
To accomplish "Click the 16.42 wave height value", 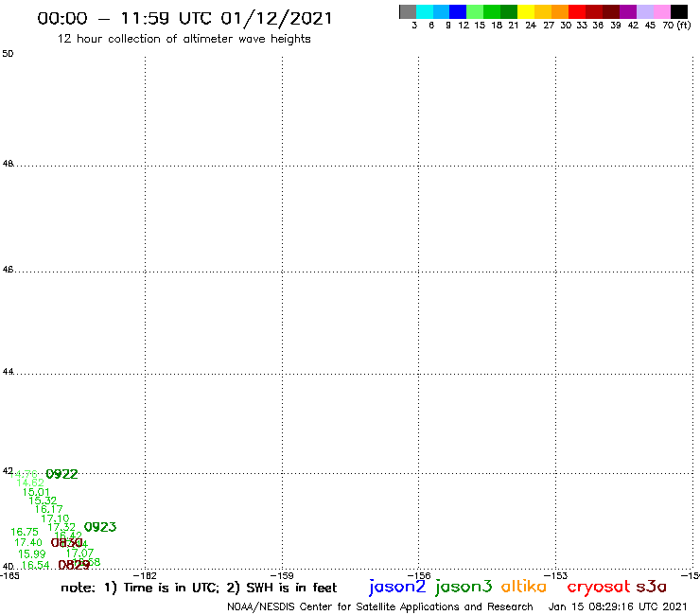I will tap(68, 536).
